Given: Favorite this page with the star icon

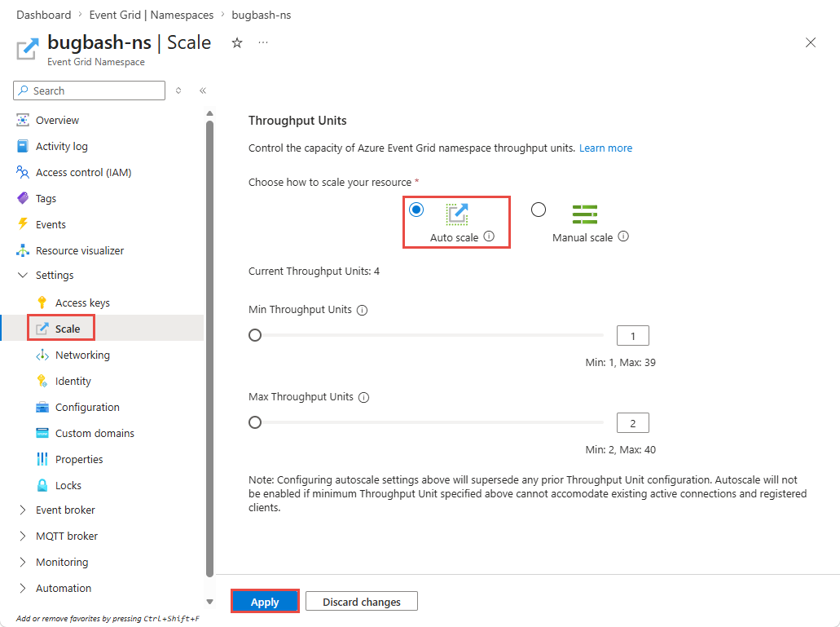Looking at the screenshot, I should 237,43.
